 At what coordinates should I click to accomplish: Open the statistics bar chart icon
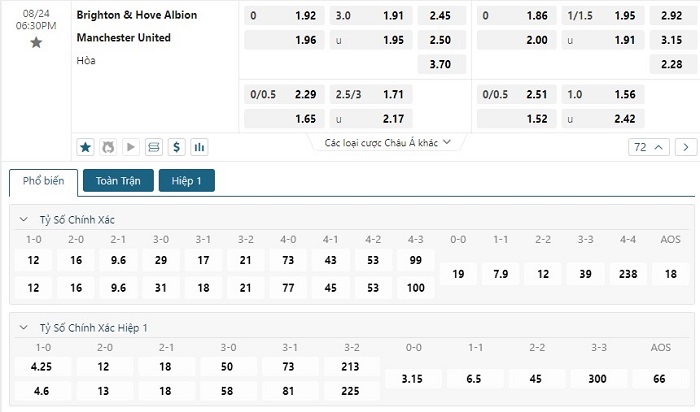199,147
